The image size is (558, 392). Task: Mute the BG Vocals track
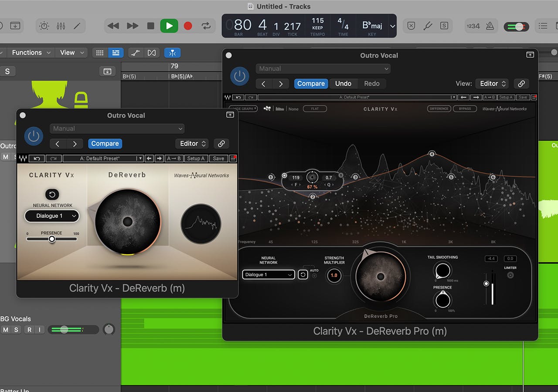pos(6,330)
